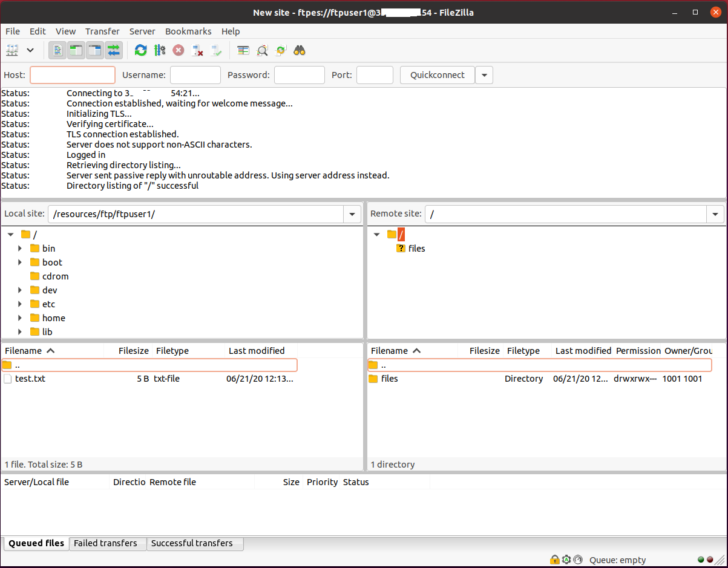Image resolution: width=728 pixels, height=568 pixels.
Task: Sort remote files by Permission column
Action: point(638,351)
